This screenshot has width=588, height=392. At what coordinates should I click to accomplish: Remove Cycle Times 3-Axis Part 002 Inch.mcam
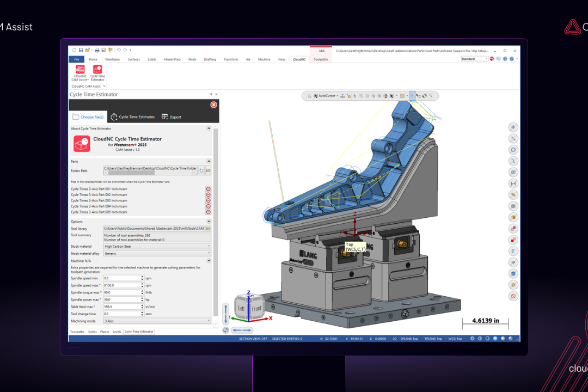click(x=208, y=195)
